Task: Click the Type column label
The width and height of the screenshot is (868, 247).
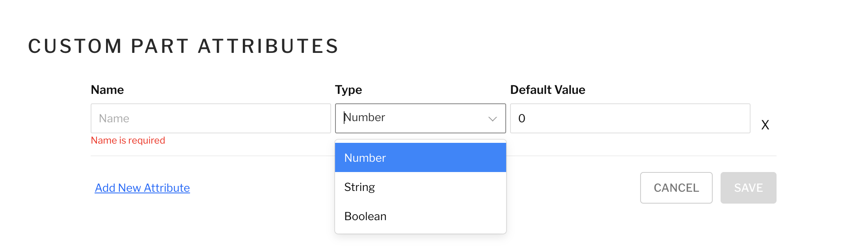Action: pos(348,90)
